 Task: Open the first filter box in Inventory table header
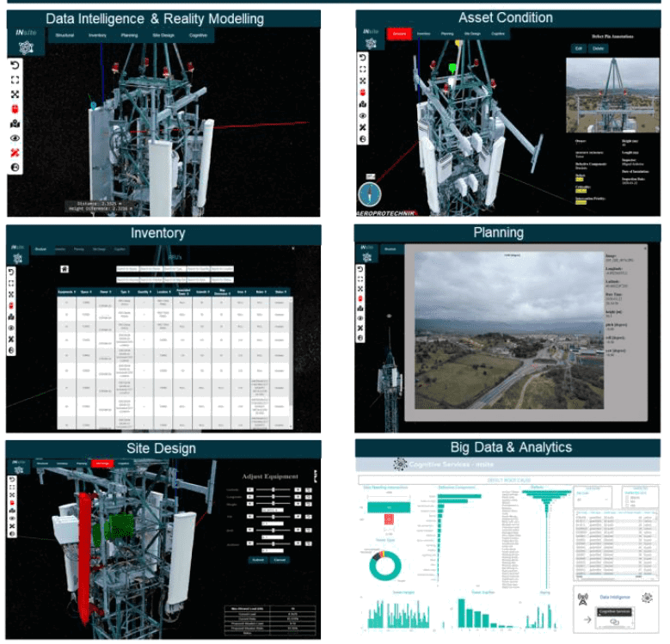pos(127,268)
